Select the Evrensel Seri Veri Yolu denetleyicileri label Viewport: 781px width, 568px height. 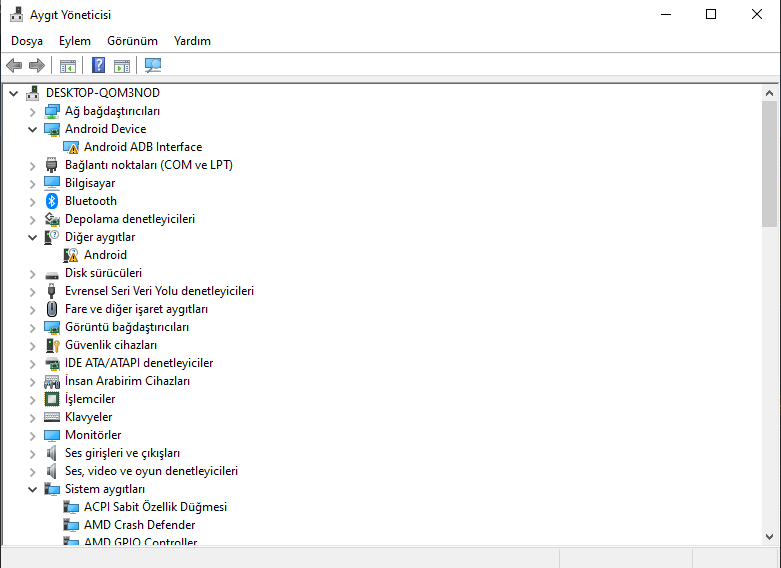click(159, 291)
